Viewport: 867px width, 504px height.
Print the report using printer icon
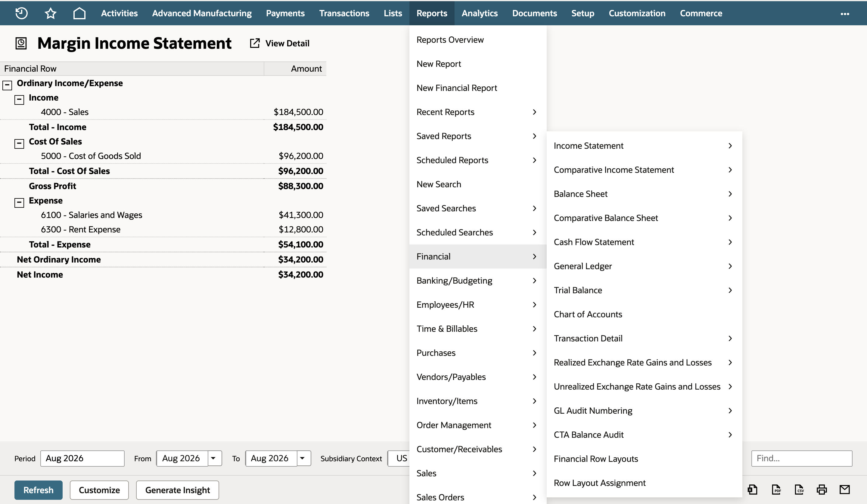(822, 489)
